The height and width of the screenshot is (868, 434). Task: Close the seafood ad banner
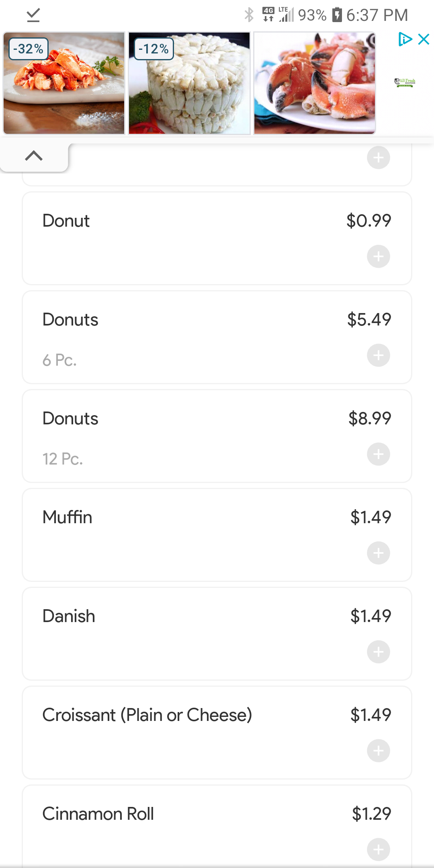click(x=424, y=39)
